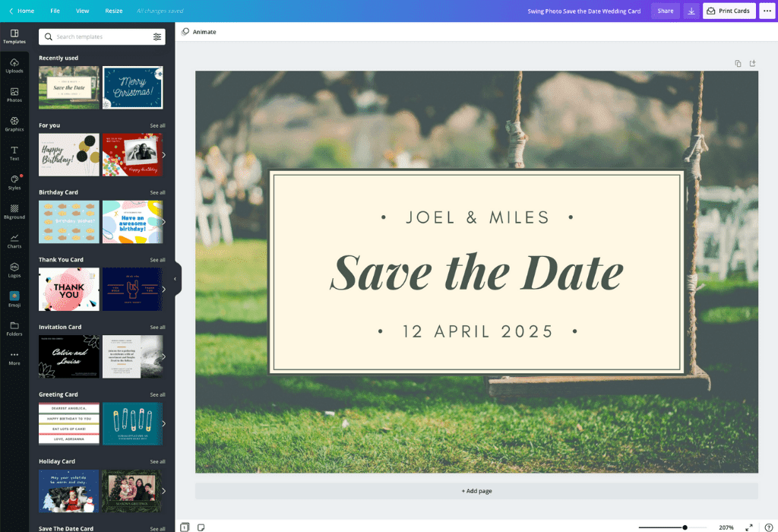Open the Text panel

point(14,152)
